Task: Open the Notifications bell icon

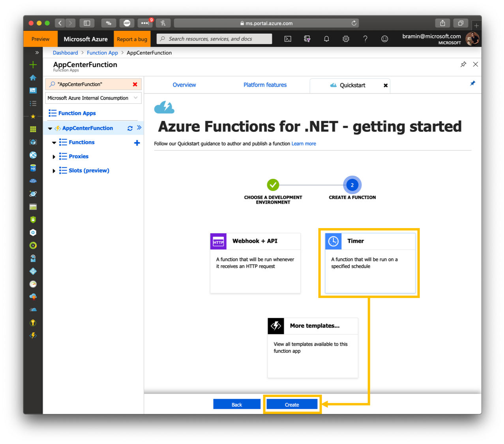Action: tap(326, 39)
